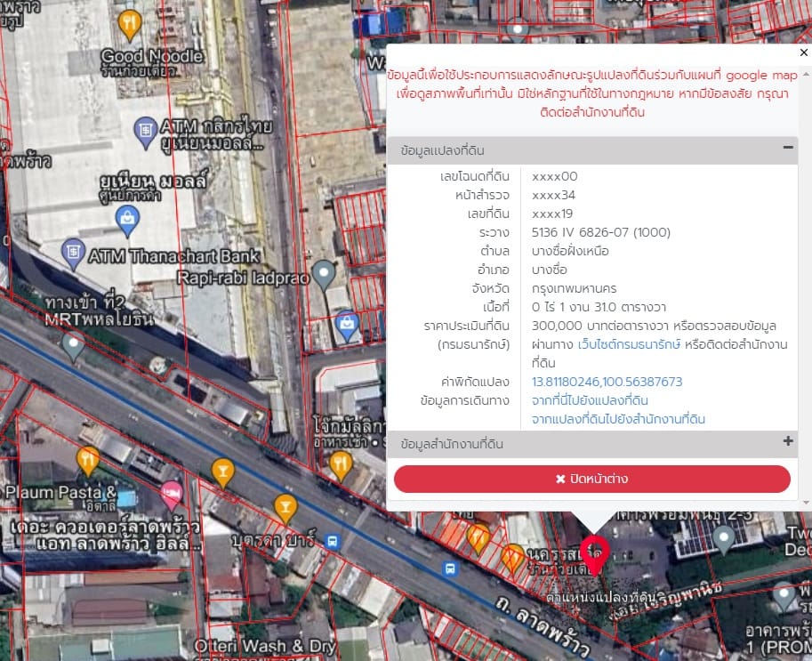Expand the ข้อมูลสำนักงานที่ดิน section with plus
The height and width of the screenshot is (661, 812).
click(788, 441)
